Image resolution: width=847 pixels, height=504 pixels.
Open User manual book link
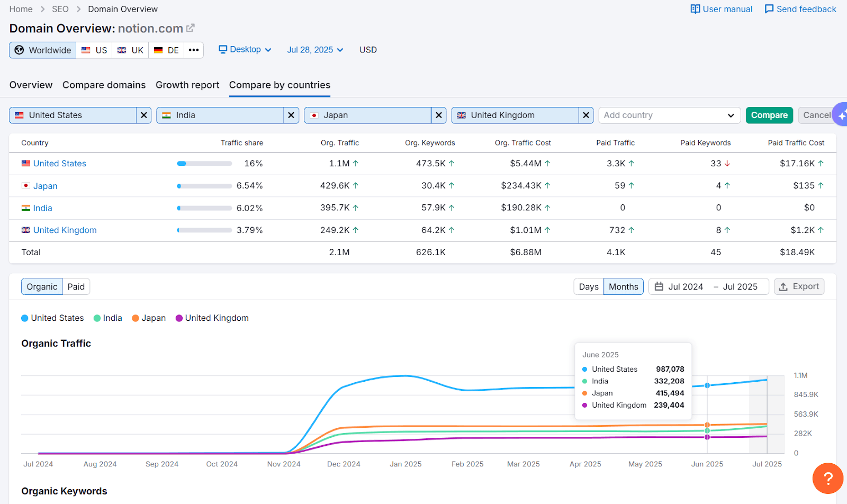tap(721, 9)
